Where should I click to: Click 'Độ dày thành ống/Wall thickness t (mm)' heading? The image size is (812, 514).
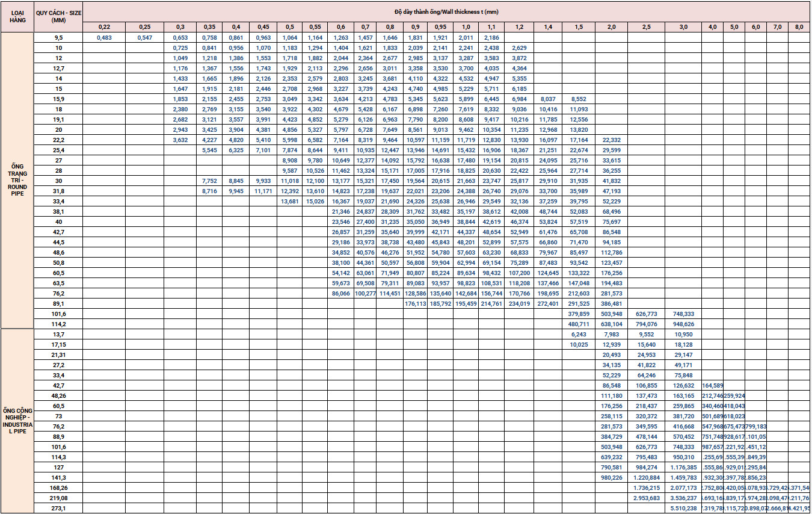[x=446, y=11]
